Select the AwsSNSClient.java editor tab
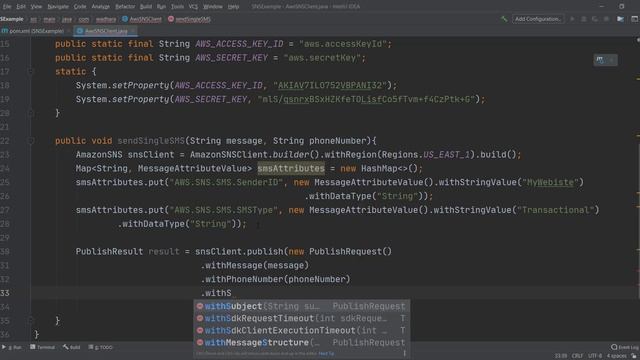The image size is (640, 360). pos(105,31)
